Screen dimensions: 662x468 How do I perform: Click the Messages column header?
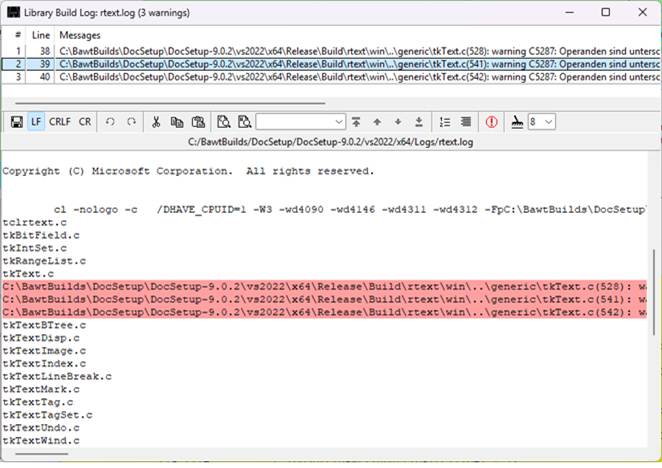[80, 35]
